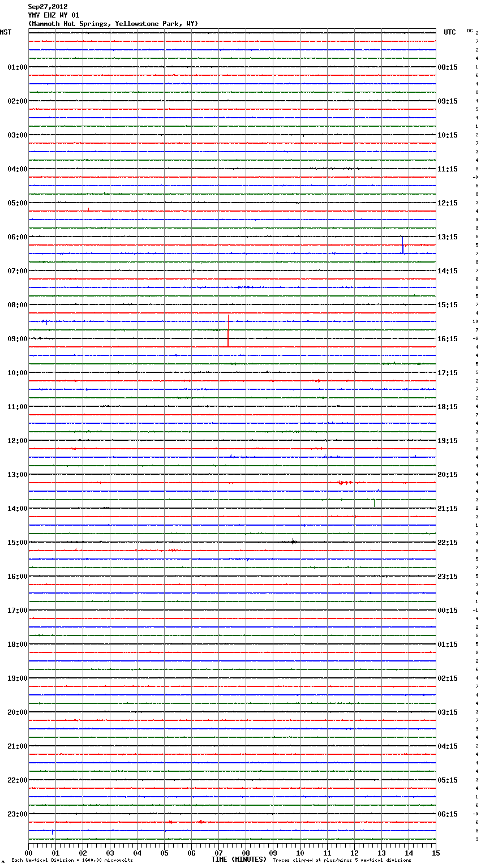481x868 pixels.
Task: Select the station code "YMV EHZ WY 01"
Action: [x=54, y=15]
